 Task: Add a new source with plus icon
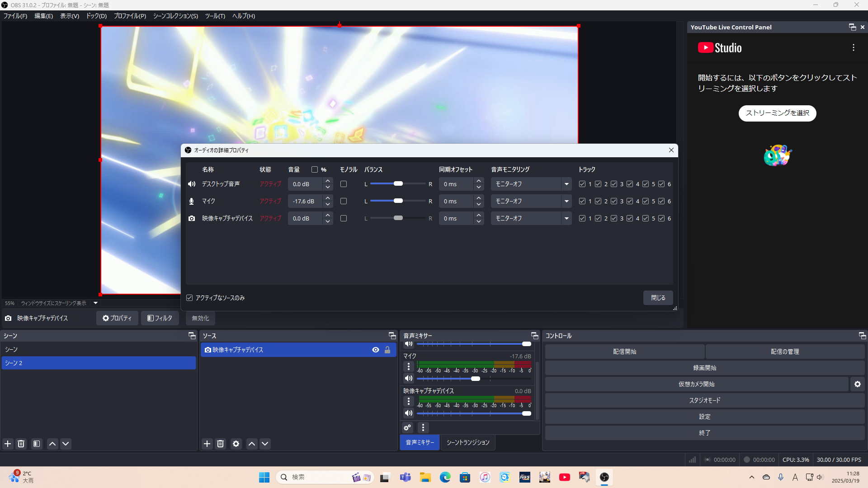tap(207, 444)
